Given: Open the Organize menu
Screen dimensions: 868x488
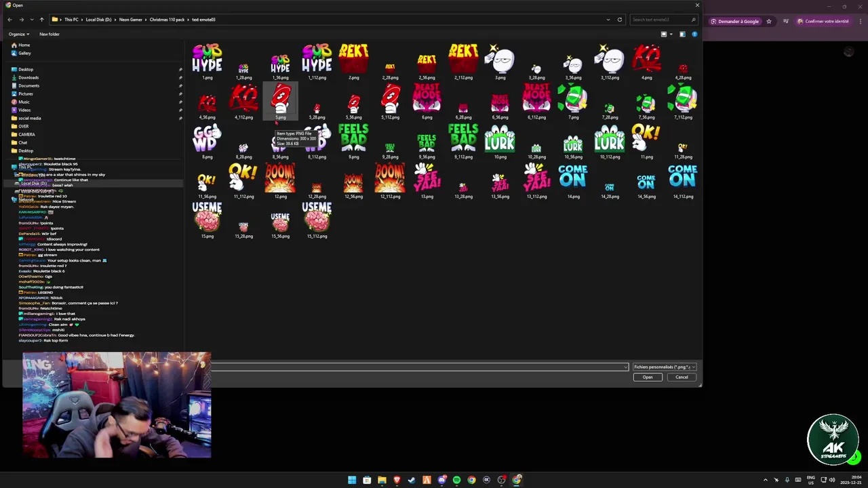Looking at the screenshot, I should click(x=18, y=34).
